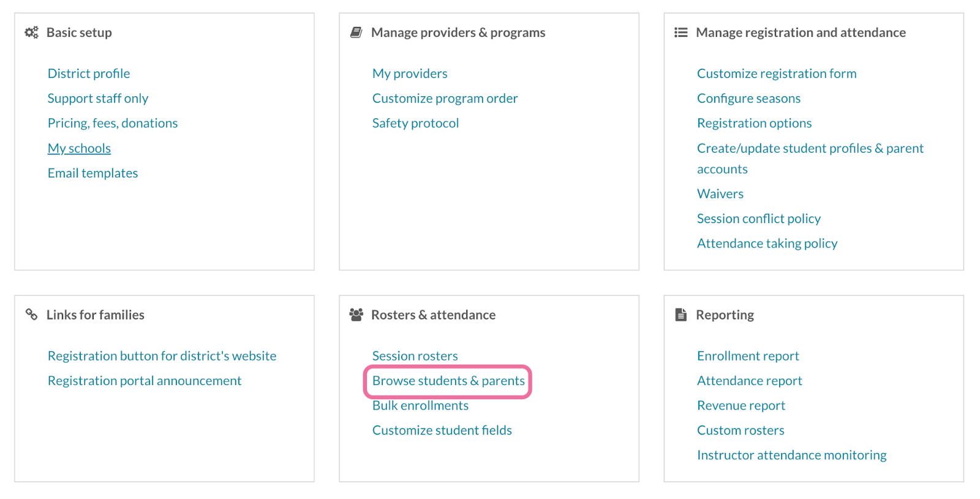Open the District profile link
The height and width of the screenshot is (499, 980).
(x=89, y=74)
